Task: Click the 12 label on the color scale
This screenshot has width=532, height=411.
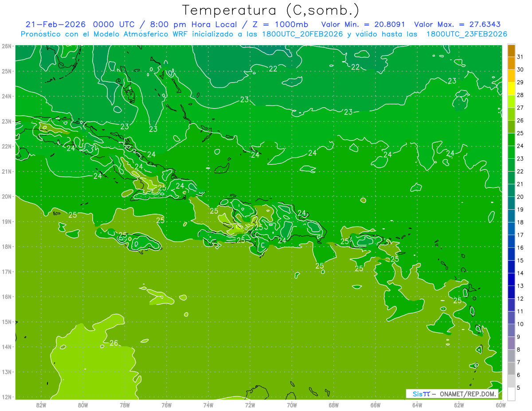Action: (520, 298)
